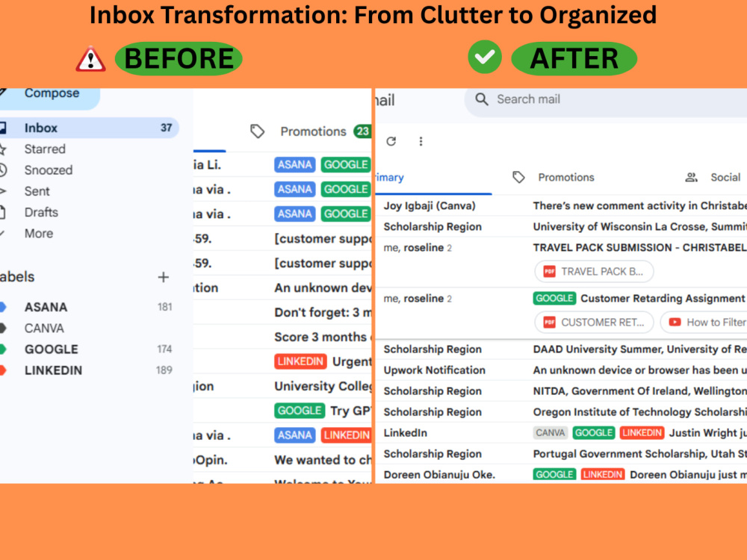Click the green checkmark icon
The width and height of the screenshot is (747, 560).
485,57
